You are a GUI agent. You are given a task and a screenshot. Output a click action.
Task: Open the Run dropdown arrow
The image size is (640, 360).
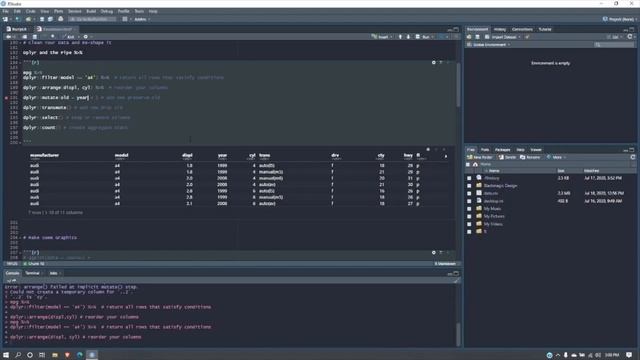[x=433, y=37]
